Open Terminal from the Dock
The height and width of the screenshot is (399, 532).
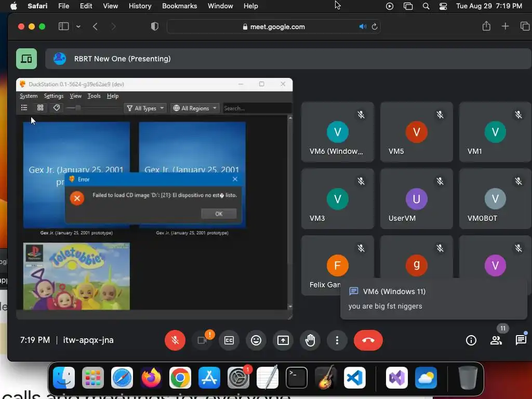pyautogui.click(x=297, y=378)
